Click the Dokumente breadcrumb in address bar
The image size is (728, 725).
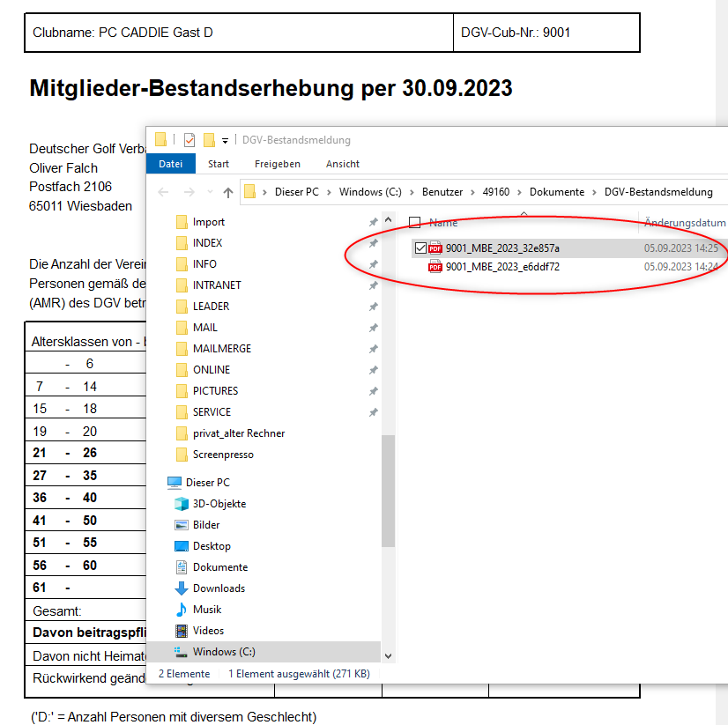coord(556,192)
